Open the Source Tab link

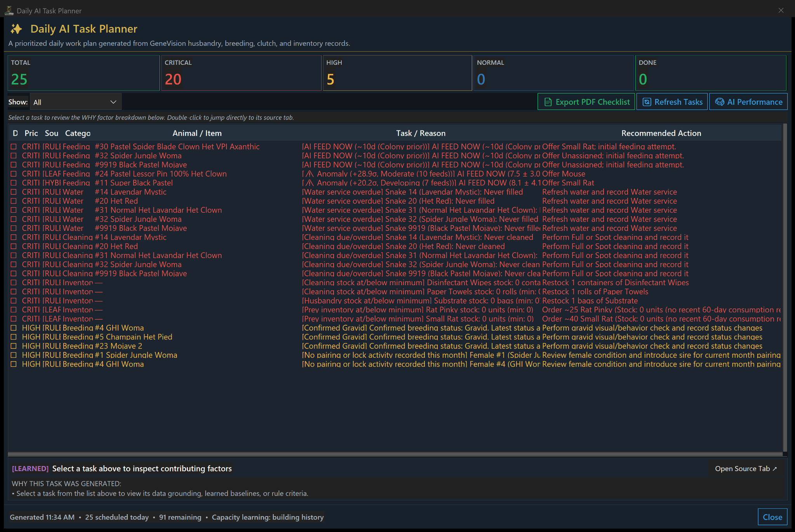coord(746,469)
